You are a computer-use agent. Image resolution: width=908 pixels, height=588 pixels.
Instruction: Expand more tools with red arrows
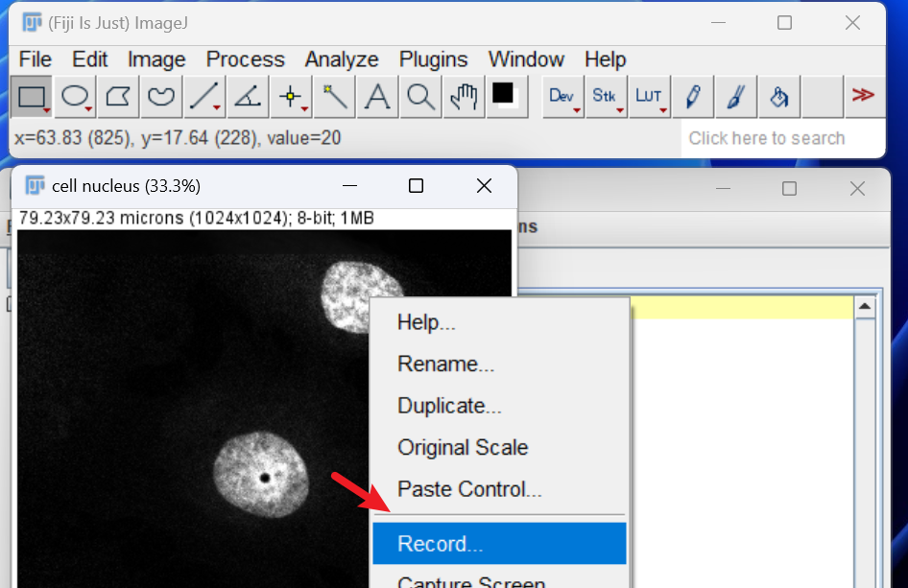pyautogui.click(x=863, y=96)
